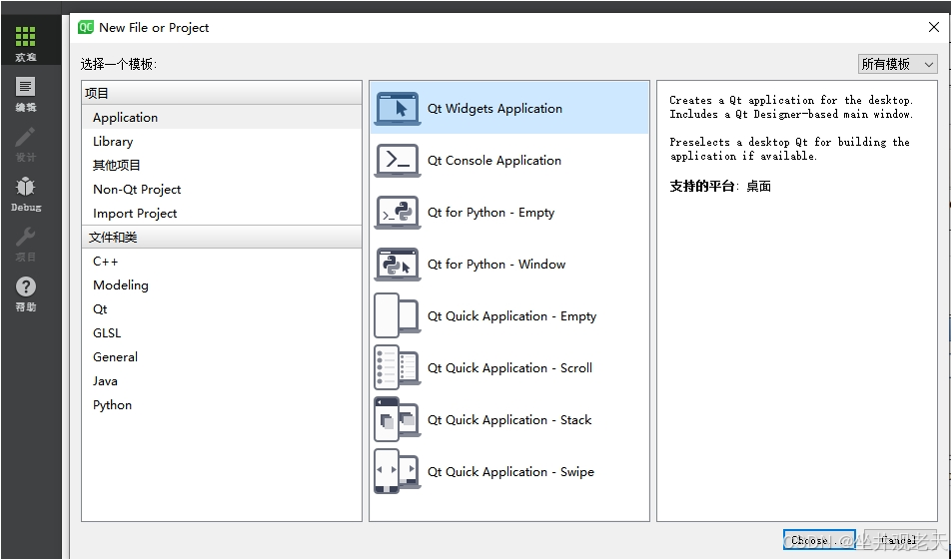Click the 文件和类 section header
The height and width of the screenshot is (560, 952).
pos(222,238)
